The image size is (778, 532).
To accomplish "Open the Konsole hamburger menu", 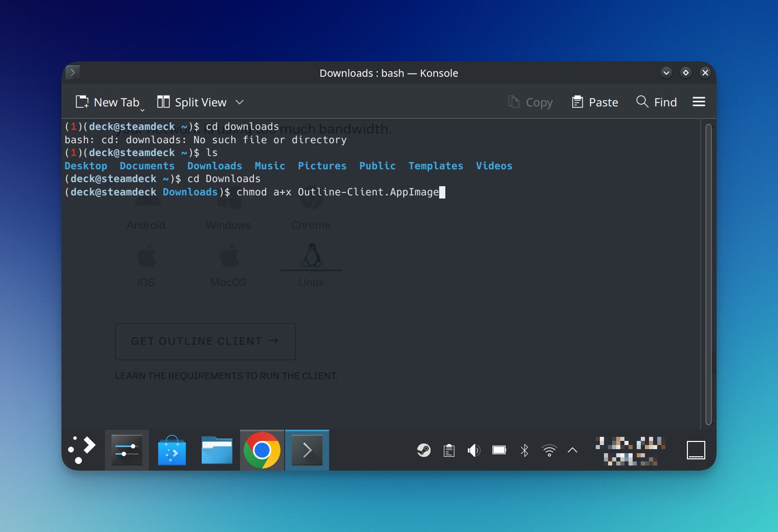I will click(x=699, y=102).
